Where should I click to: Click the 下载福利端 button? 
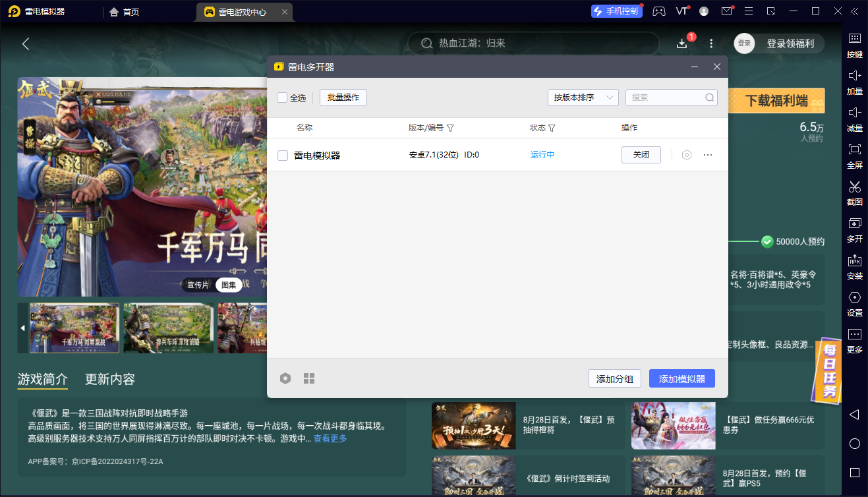coord(776,101)
